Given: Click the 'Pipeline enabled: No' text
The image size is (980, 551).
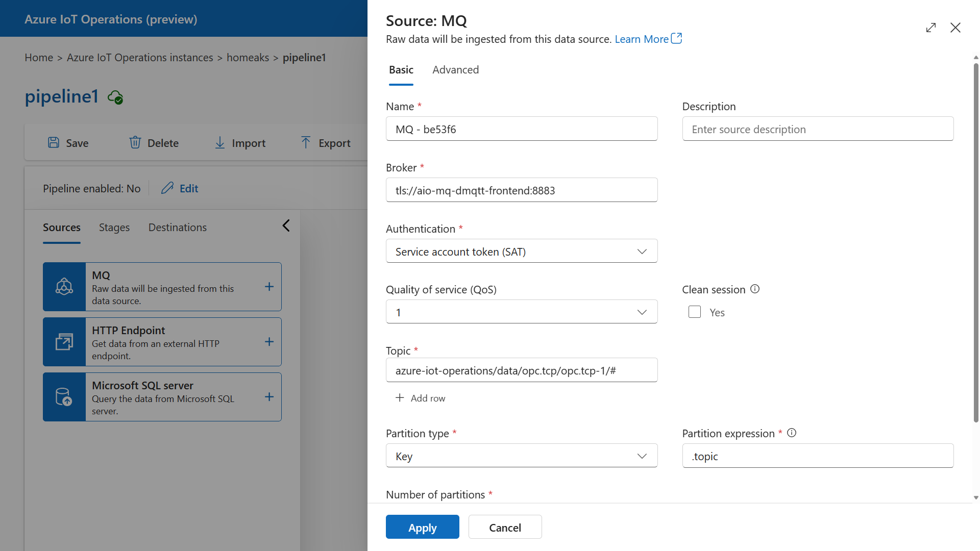Looking at the screenshot, I should [91, 189].
